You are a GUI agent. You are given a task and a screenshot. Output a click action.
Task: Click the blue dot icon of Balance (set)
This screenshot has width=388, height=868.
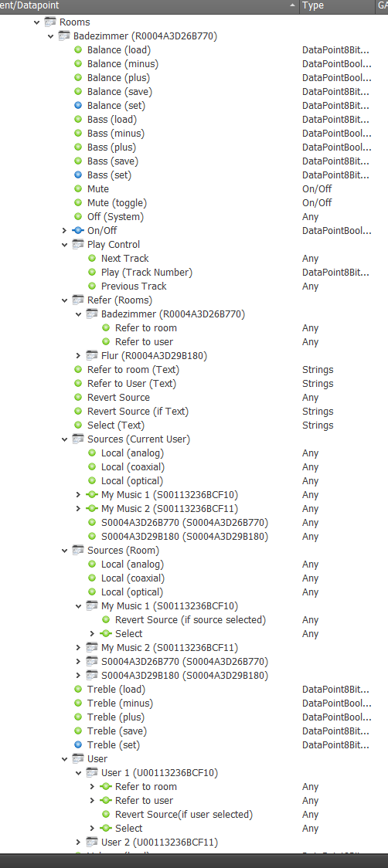pos(78,106)
